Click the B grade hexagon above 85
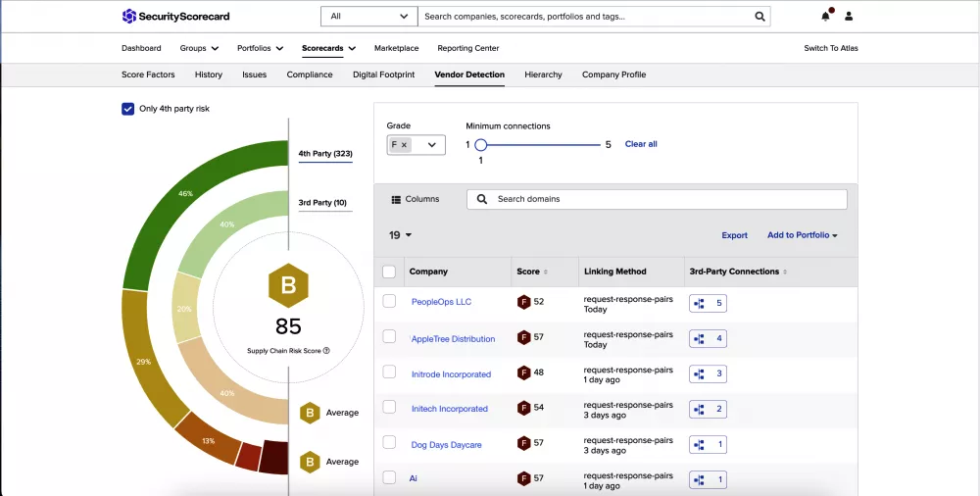The height and width of the screenshot is (496, 980). [x=288, y=285]
